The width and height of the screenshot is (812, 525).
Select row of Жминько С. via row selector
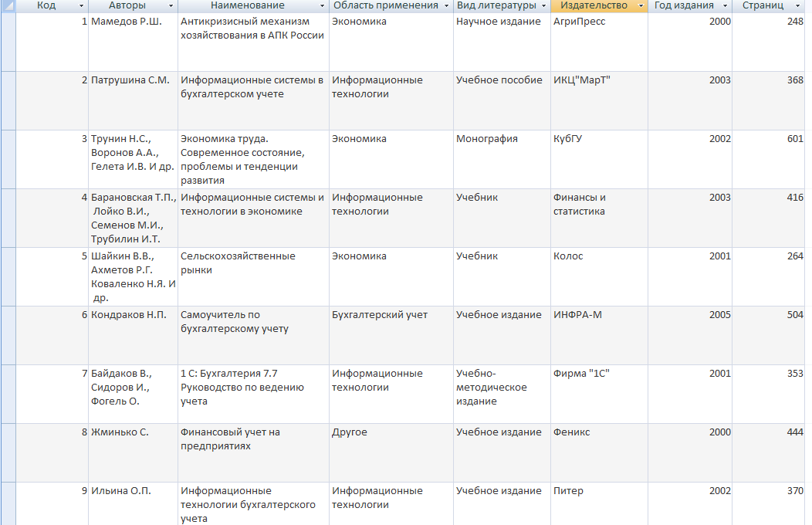[8, 453]
